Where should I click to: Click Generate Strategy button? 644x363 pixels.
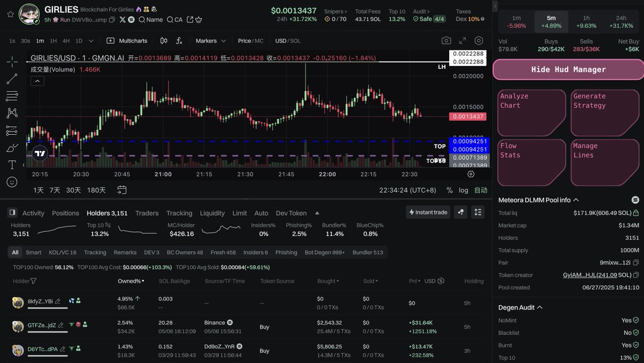click(605, 113)
